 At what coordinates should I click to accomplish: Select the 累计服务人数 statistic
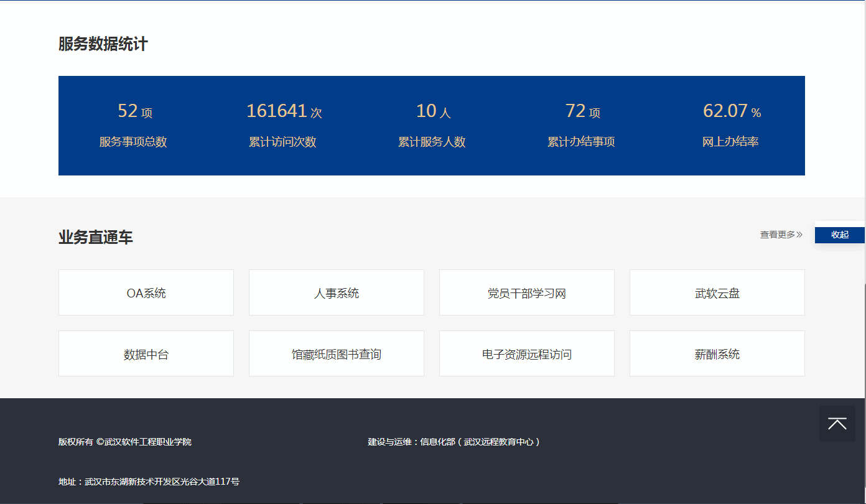pyautogui.click(x=432, y=141)
